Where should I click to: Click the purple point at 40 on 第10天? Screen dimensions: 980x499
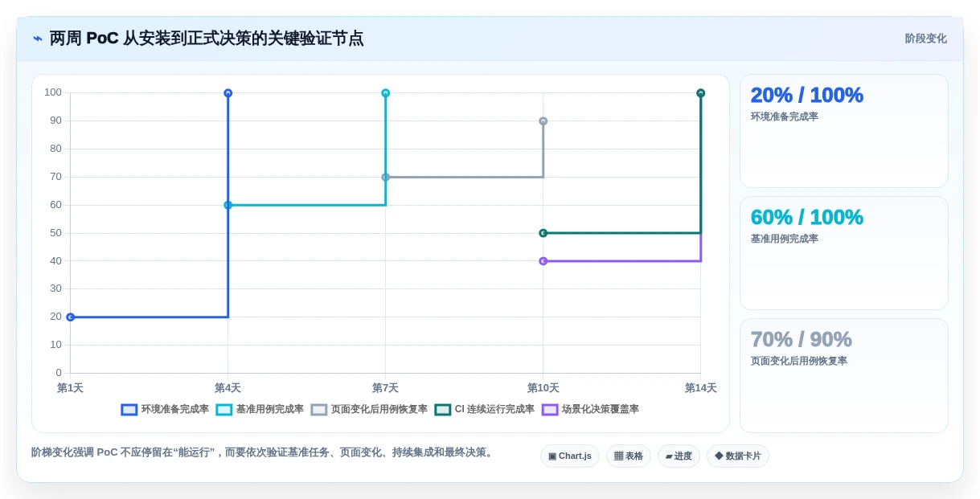[x=543, y=261]
